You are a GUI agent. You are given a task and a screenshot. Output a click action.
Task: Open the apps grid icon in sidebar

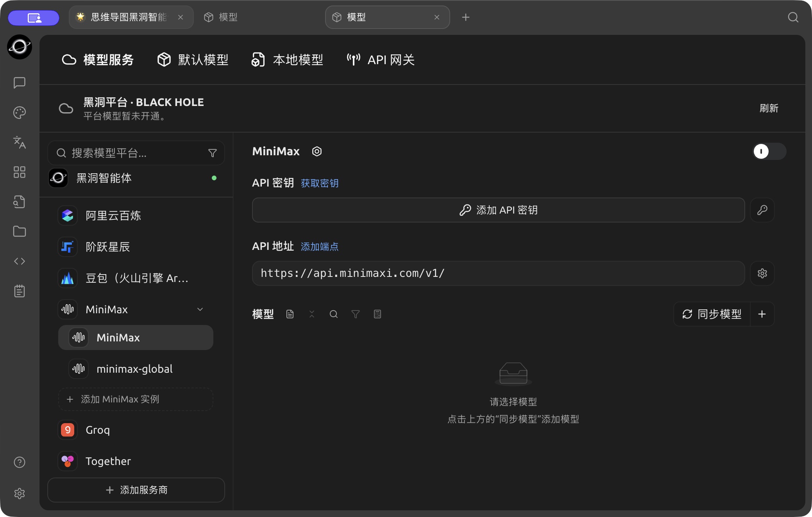click(x=20, y=172)
